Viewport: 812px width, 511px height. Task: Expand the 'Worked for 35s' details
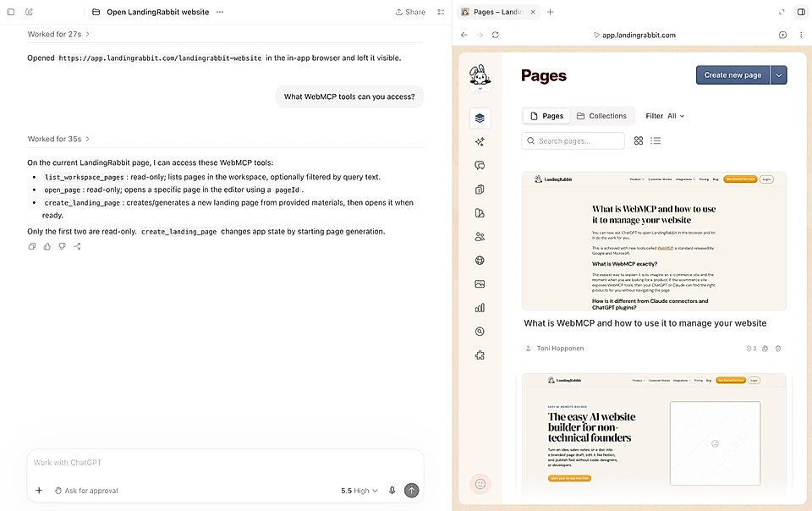tap(58, 139)
